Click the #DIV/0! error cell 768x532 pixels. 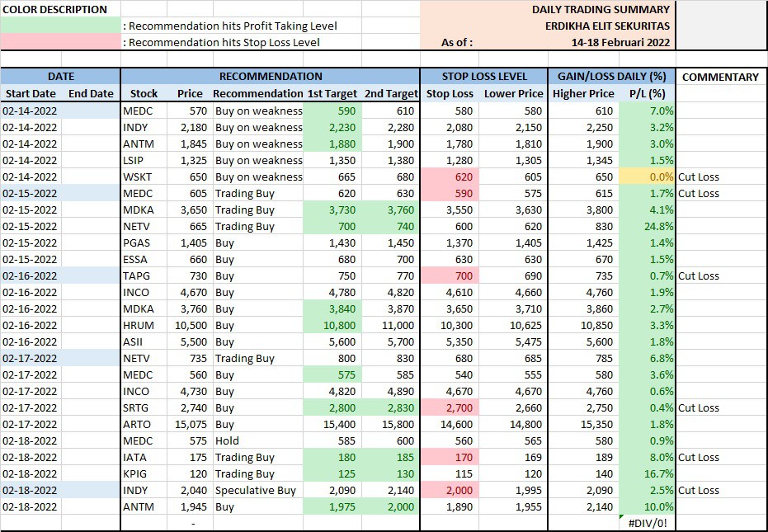[648, 523]
